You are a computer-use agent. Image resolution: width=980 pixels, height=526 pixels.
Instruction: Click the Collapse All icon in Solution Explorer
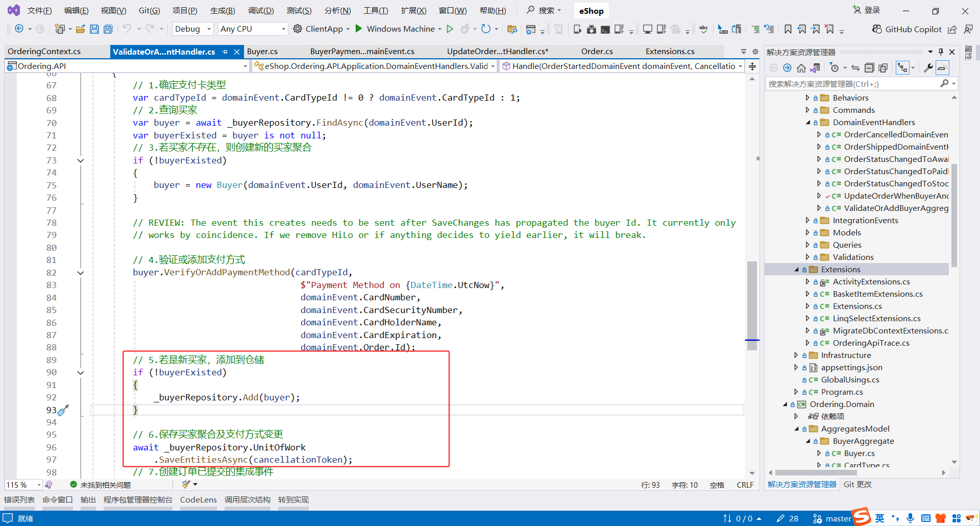point(869,67)
